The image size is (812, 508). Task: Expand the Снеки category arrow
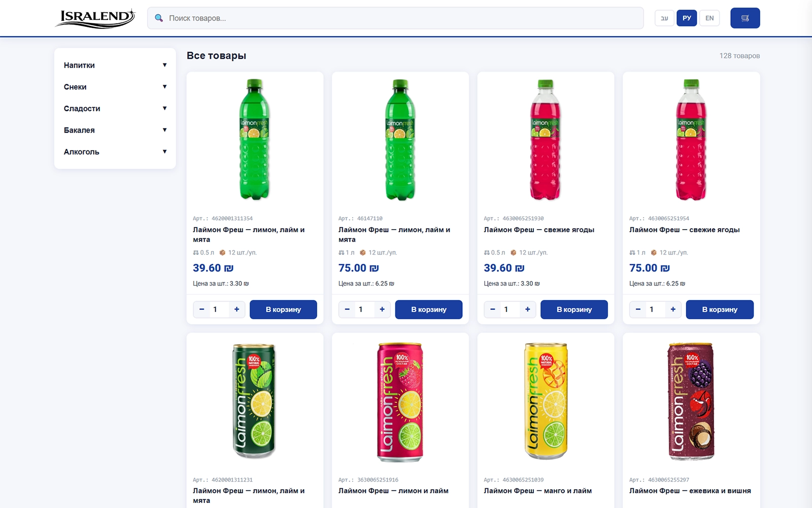[x=164, y=87]
